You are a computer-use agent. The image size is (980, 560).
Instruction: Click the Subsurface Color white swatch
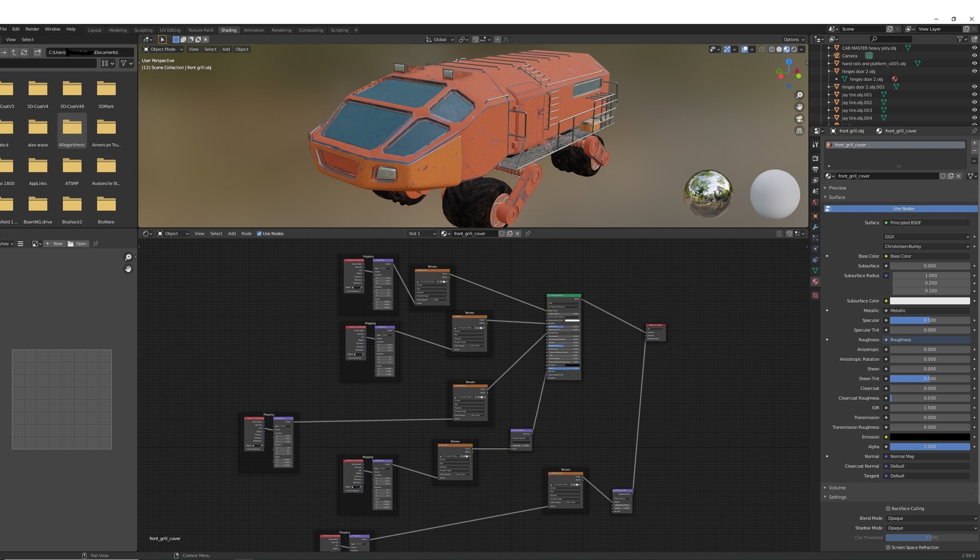click(930, 301)
